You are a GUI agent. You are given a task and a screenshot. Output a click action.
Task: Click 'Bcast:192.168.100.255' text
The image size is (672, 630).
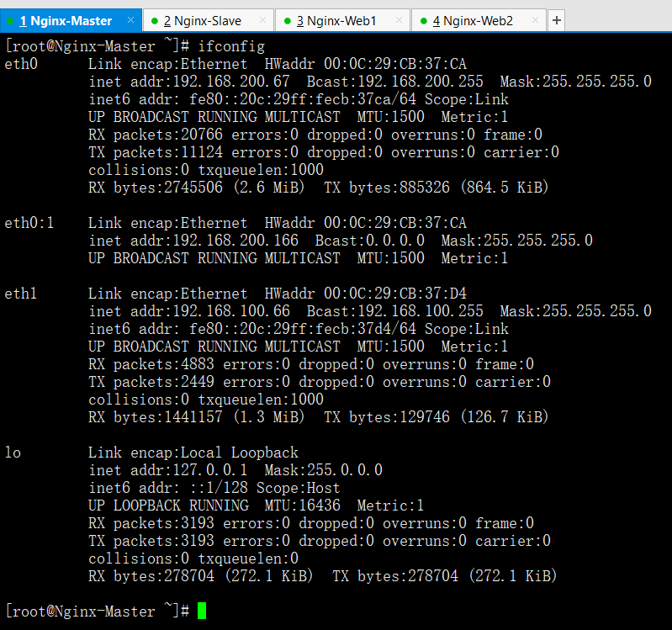395,311
